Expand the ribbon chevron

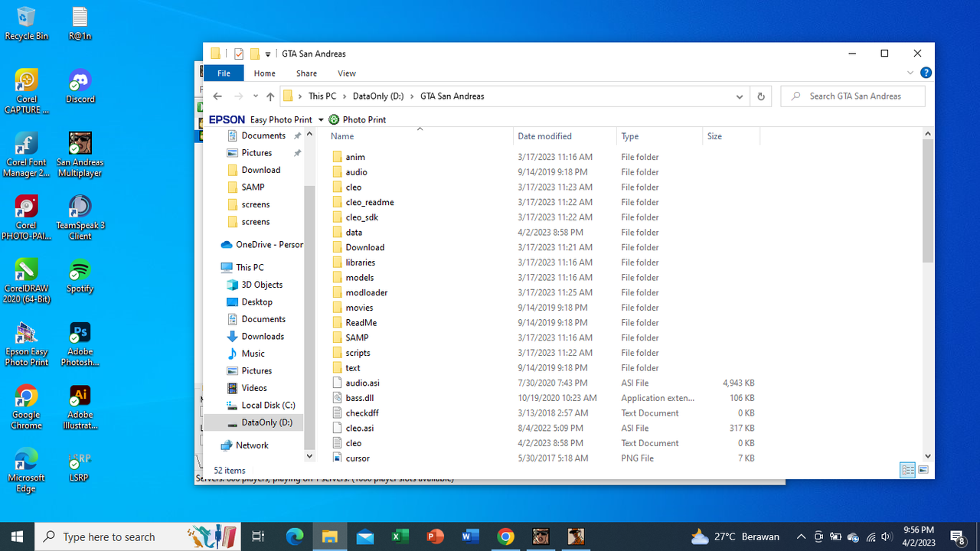[x=910, y=73]
